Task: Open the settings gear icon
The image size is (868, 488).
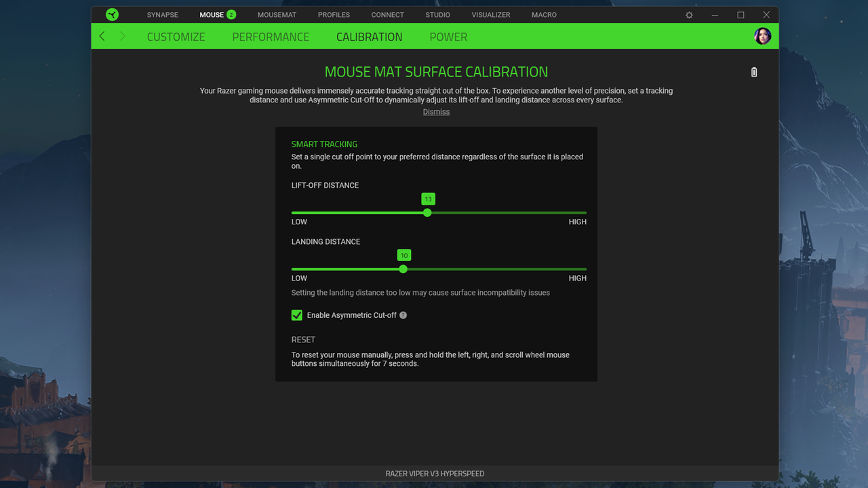Action: [x=689, y=15]
